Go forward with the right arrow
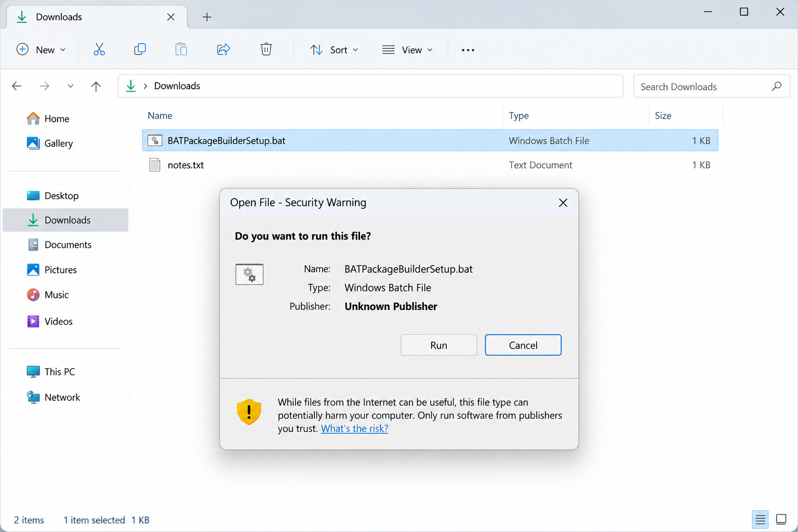Screen dimensions: 798x532 pos(45,86)
